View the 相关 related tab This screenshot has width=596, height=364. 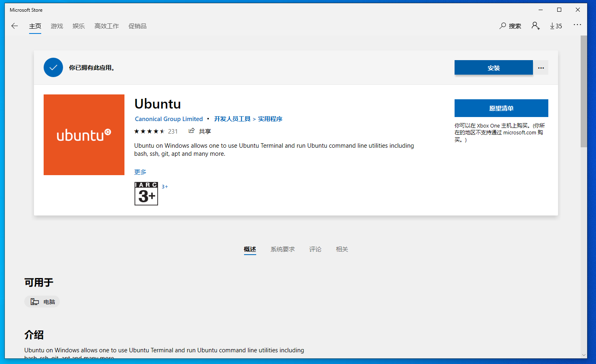click(x=341, y=249)
